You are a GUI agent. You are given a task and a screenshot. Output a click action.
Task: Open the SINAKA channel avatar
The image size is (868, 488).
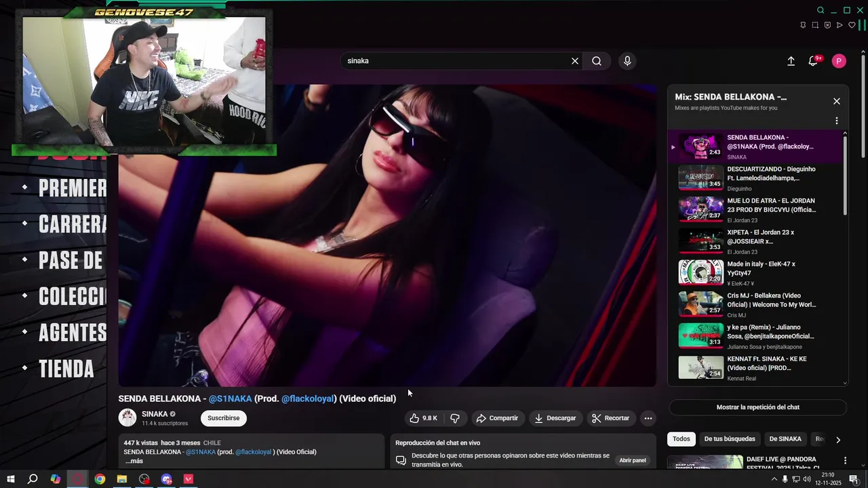[x=127, y=418]
